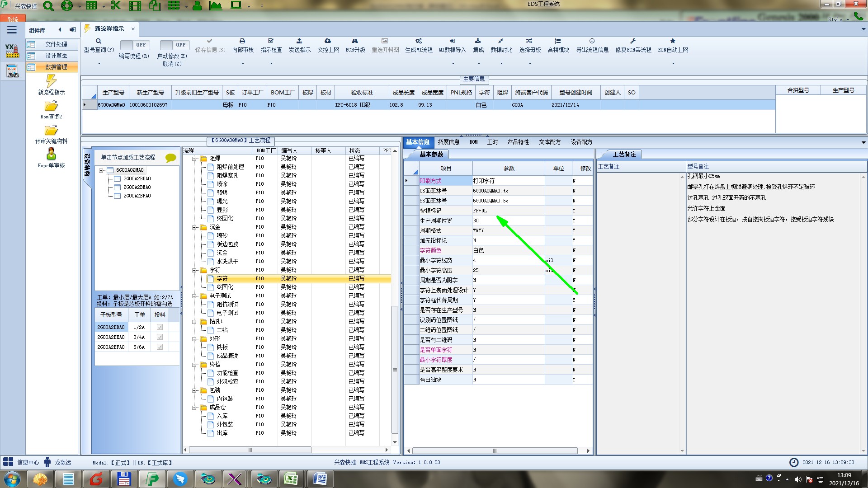Screen dimensions: 868x488
Task: Open 新流程指示 lightning icon in sidebar
Action: tap(51, 81)
